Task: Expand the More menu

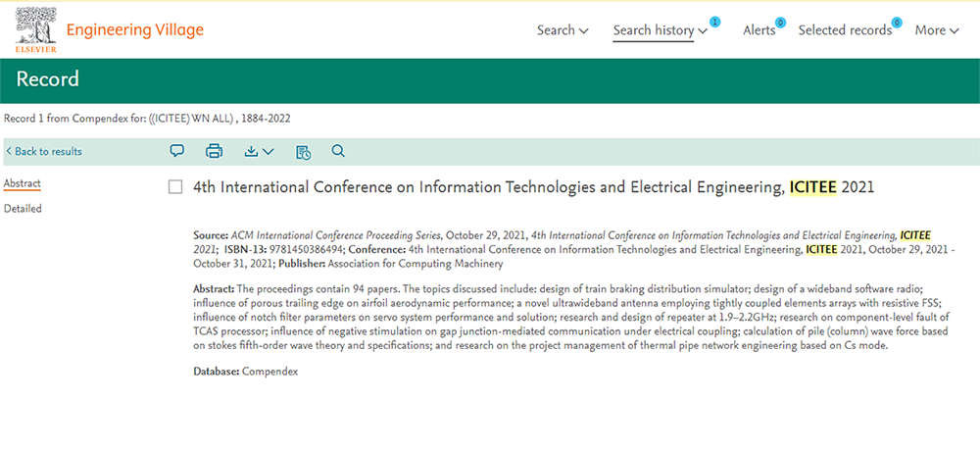Action: pyautogui.click(x=937, y=30)
